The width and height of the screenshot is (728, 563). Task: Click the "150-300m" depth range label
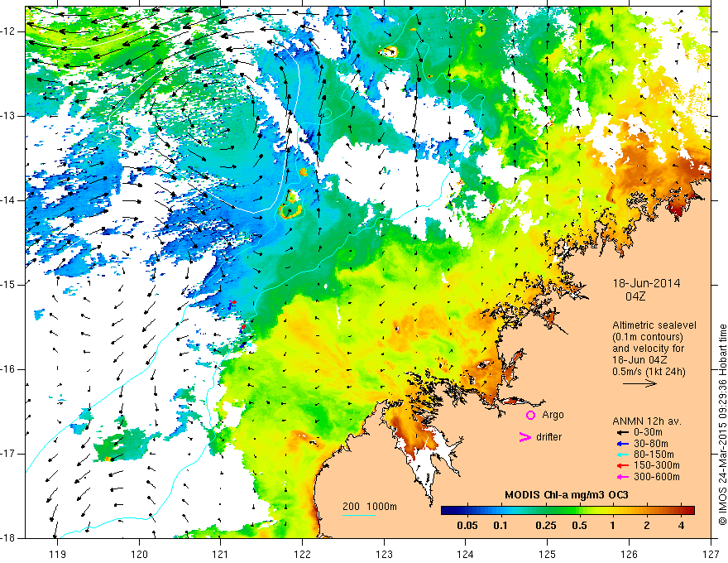657,465
